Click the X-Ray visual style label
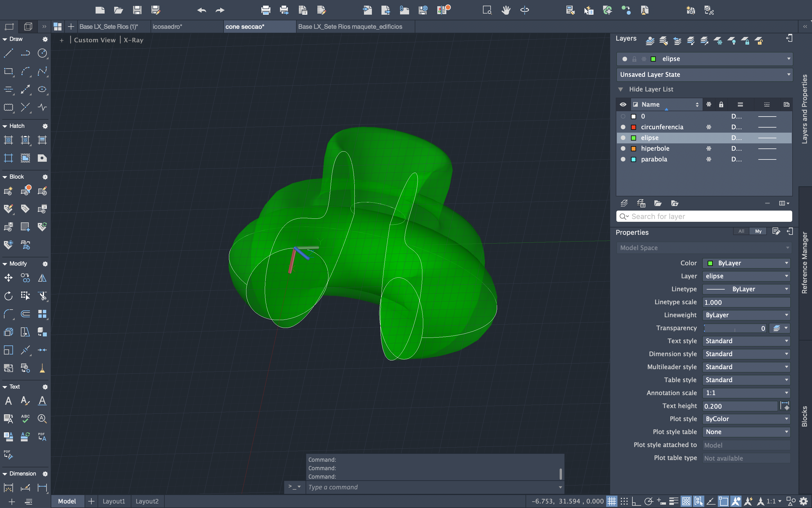The width and height of the screenshot is (812, 508). pyautogui.click(x=134, y=40)
